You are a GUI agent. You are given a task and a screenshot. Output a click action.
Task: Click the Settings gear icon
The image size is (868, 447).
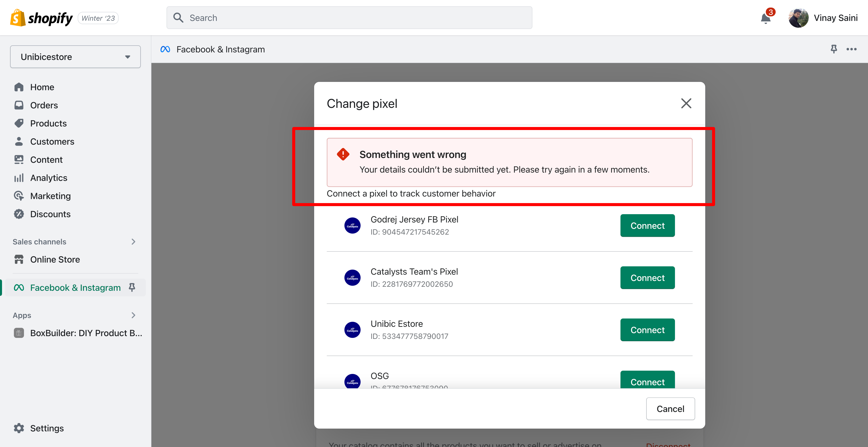(x=19, y=428)
